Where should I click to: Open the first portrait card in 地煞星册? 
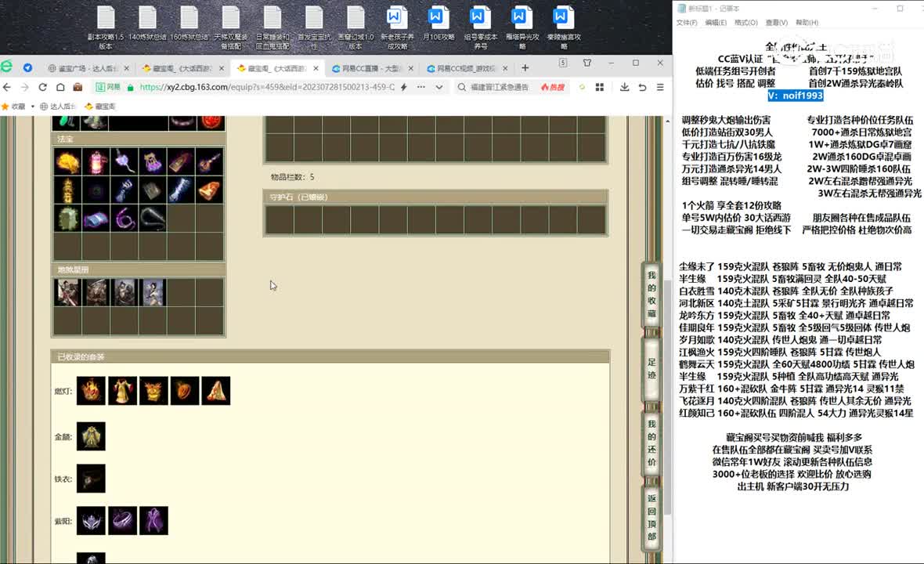coord(67,293)
